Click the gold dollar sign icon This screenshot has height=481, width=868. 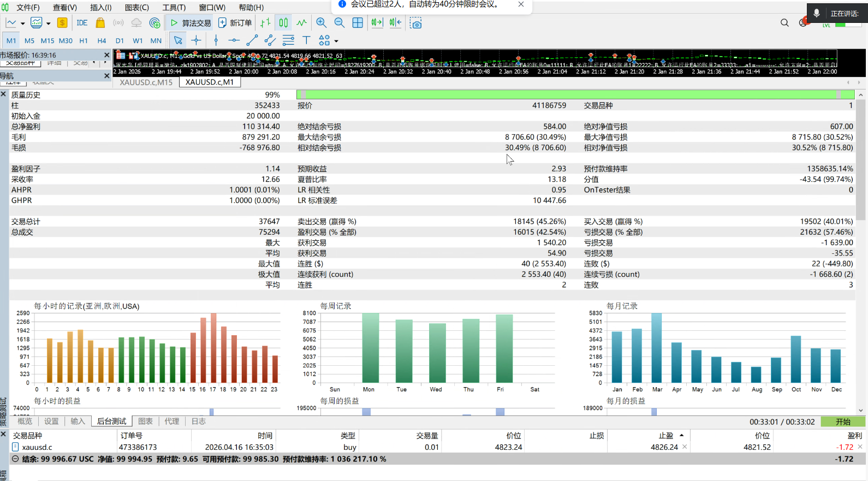62,23
